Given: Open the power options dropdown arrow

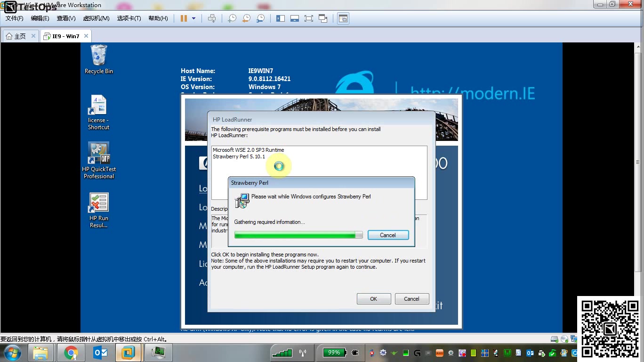Looking at the screenshot, I should click(193, 18).
